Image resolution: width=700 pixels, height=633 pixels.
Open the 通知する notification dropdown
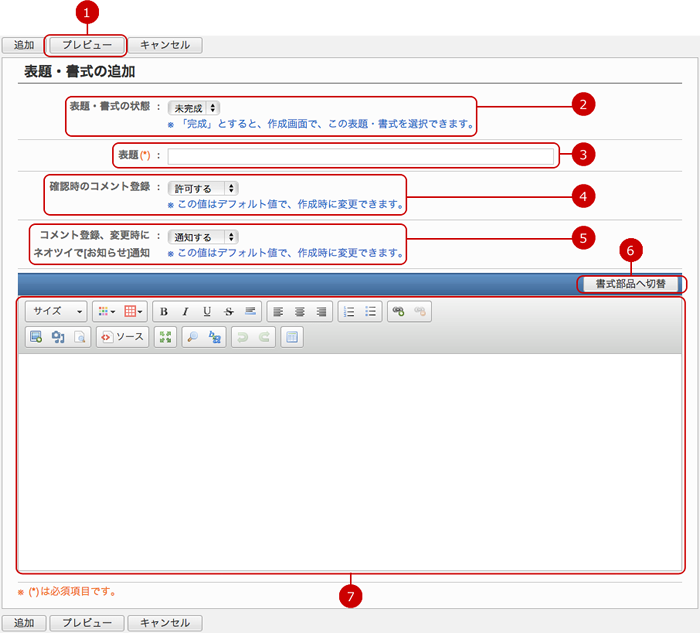203,237
